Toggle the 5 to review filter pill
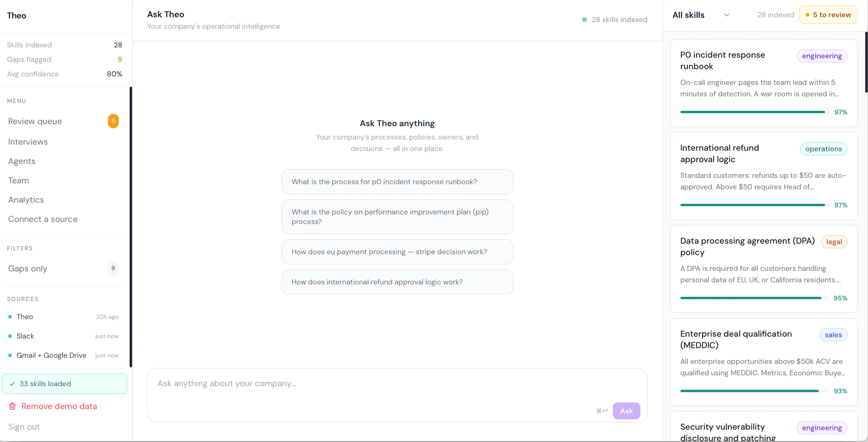Viewport: 868px width, 442px height. 828,15
